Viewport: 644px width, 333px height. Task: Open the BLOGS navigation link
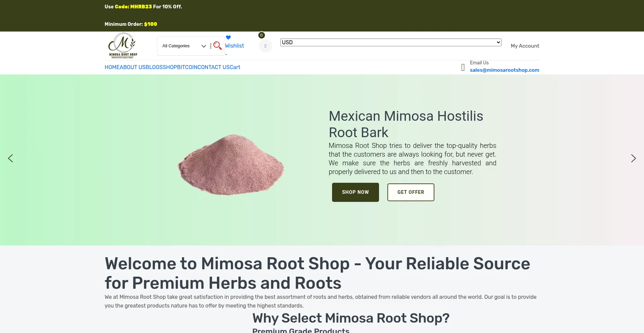click(154, 67)
